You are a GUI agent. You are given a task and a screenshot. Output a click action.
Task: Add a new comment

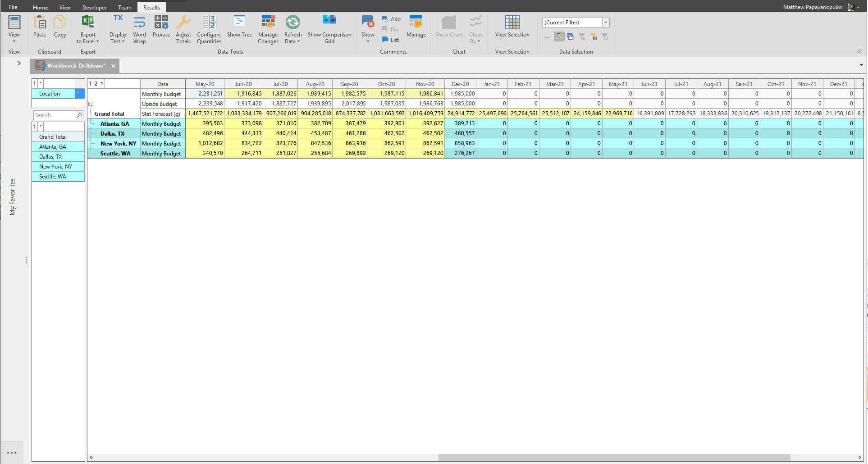(391, 19)
